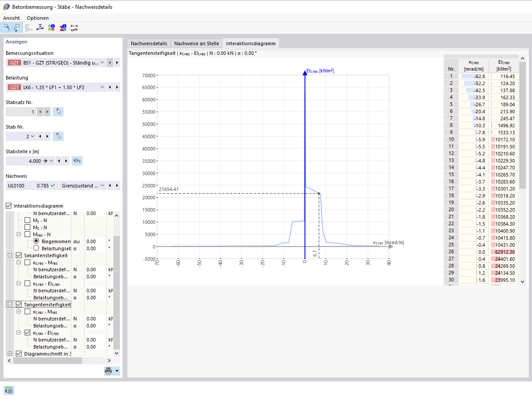Viewport: 532px width, 399px height.
Task: Collapse the κt,res - EIt,res tree node
Action: click(19, 333)
